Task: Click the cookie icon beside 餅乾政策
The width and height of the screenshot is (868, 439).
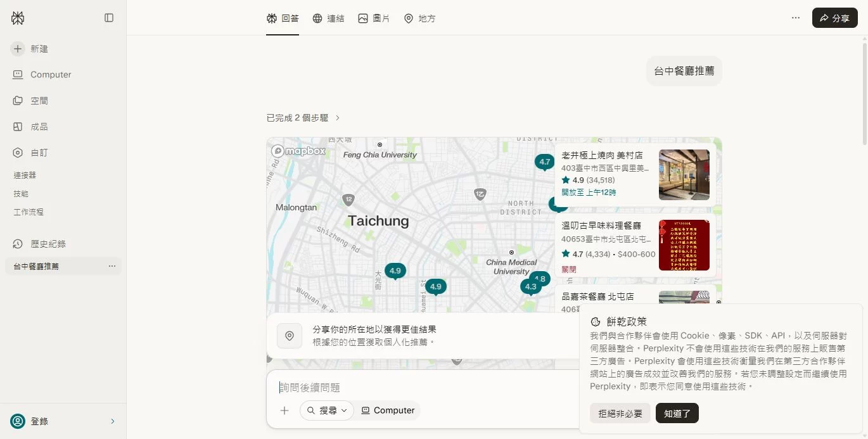Action: click(596, 322)
